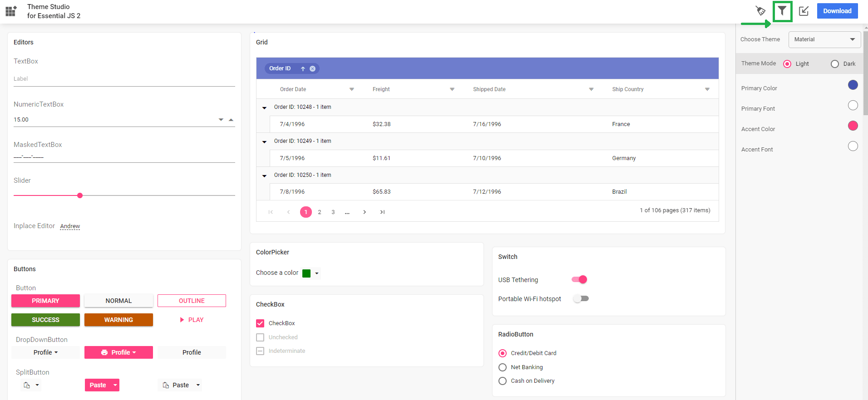Click the color fill paint-bucket icon in header
The height and width of the screenshot is (400, 868).
click(760, 11)
